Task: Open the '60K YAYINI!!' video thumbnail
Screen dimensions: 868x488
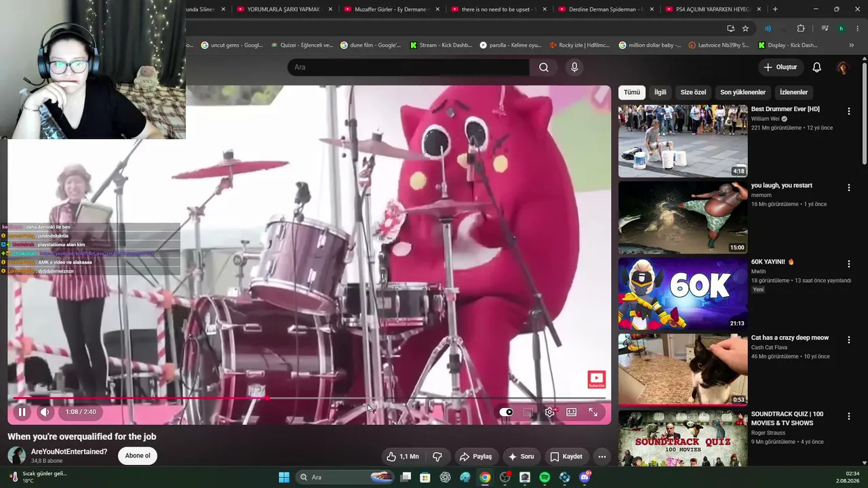Action: (683, 293)
